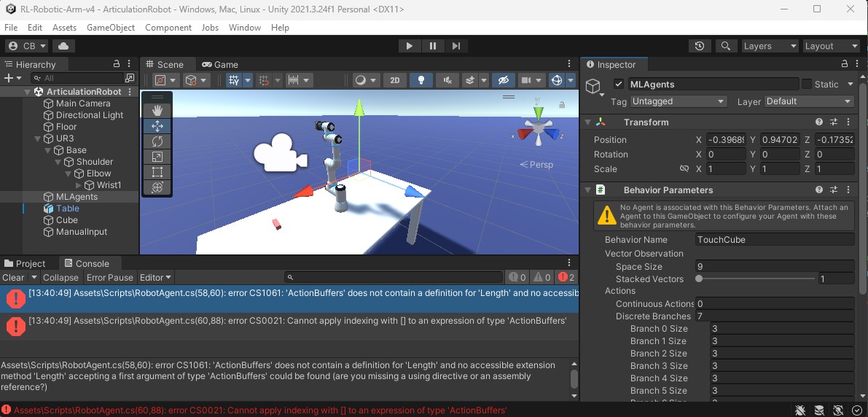Open Undo History from the top toolbar
Viewport: 868px width, 417px height.
(700, 46)
